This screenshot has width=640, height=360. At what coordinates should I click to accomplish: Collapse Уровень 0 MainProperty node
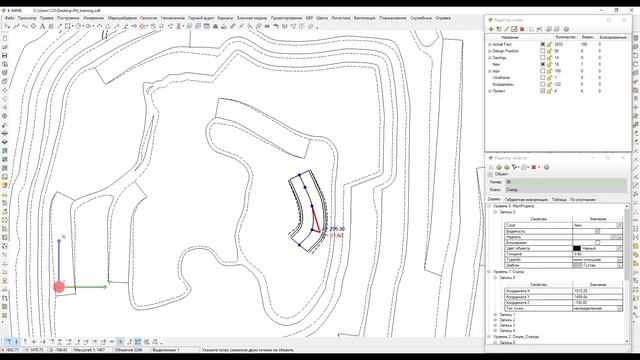[489, 206]
